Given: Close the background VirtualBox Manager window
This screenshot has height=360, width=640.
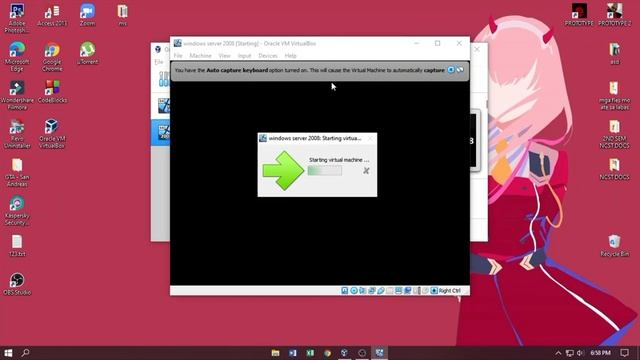Looking at the screenshot, I should [x=477, y=49].
